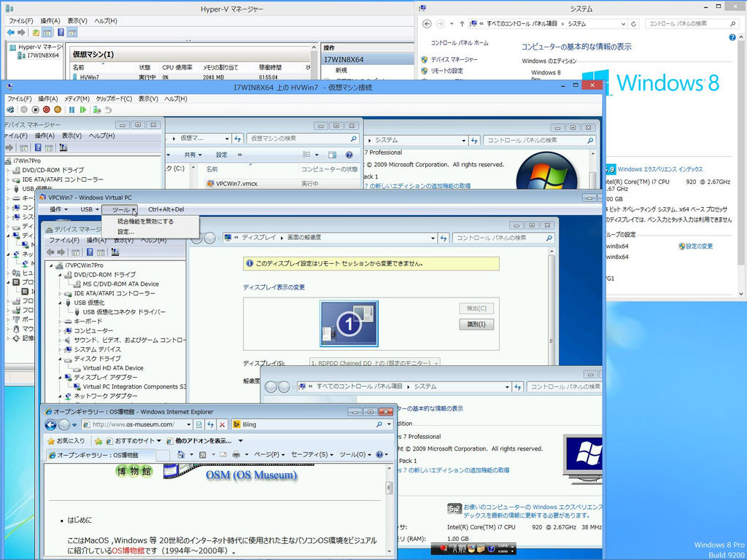Click the 仮想マシンの検索 search field
This screenshot has width=747, height=560.
303,139
